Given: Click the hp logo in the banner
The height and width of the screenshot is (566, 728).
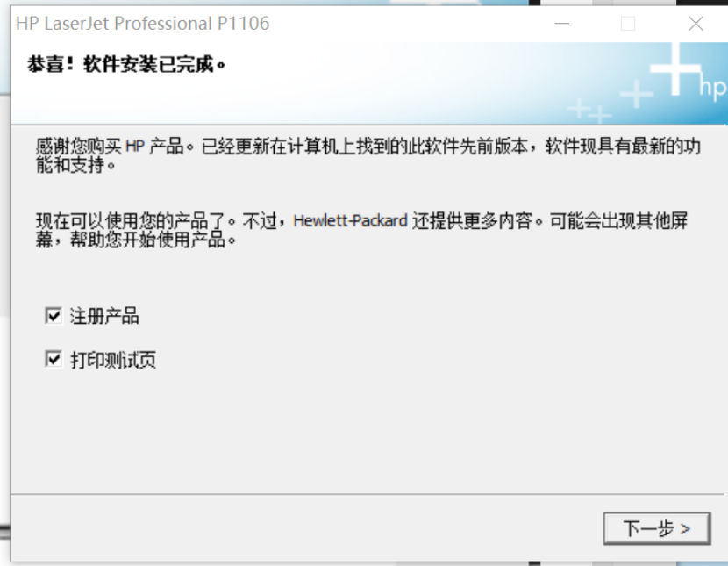Looking at the screenshot, I should point(712,86).
